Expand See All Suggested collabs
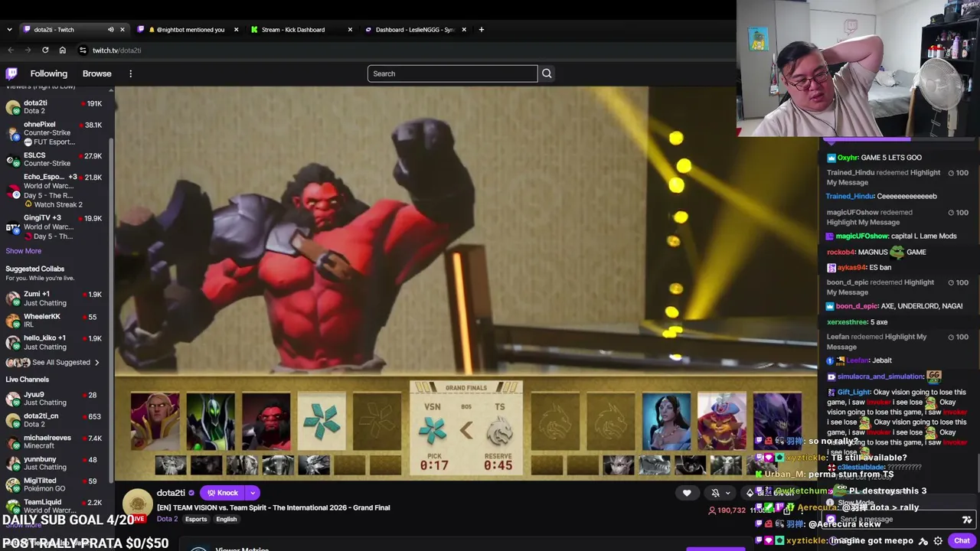980x551 pixels. [53, 363]
